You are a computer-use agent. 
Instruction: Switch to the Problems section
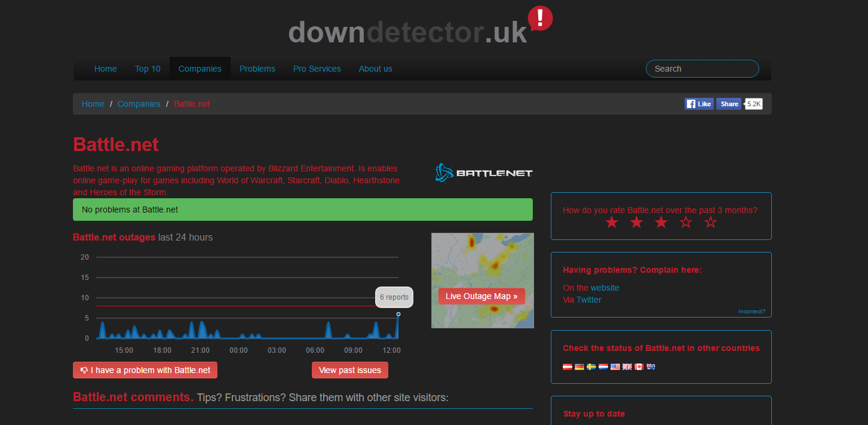point(257,68)
